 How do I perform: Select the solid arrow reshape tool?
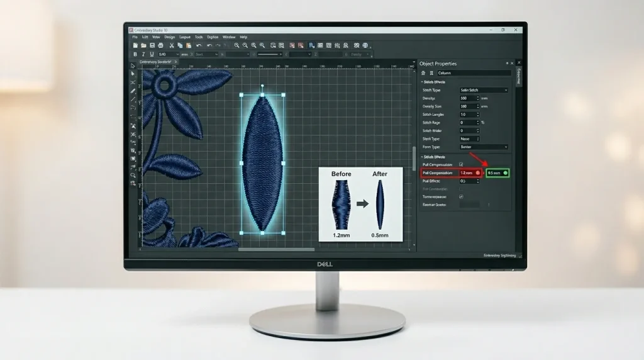tap(133, 74)
